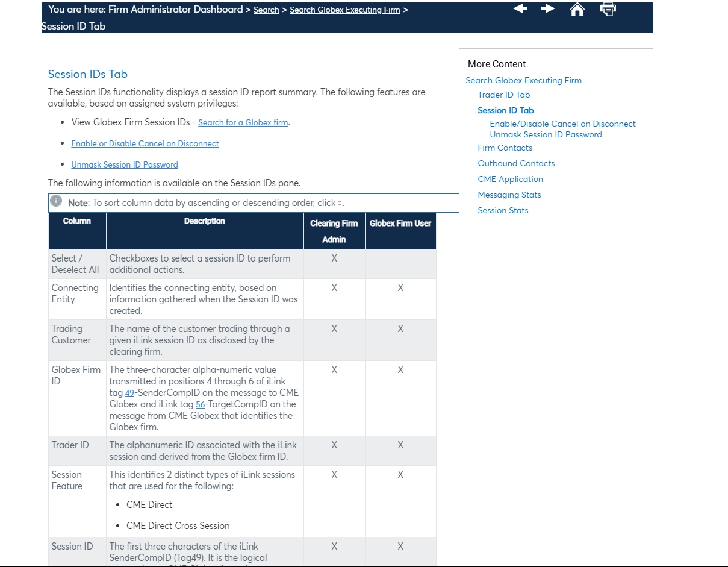Viewport: 728px width, 567px height.
Task: Open Messaging Stats in More Content
Action: click(x=509, y=195)
